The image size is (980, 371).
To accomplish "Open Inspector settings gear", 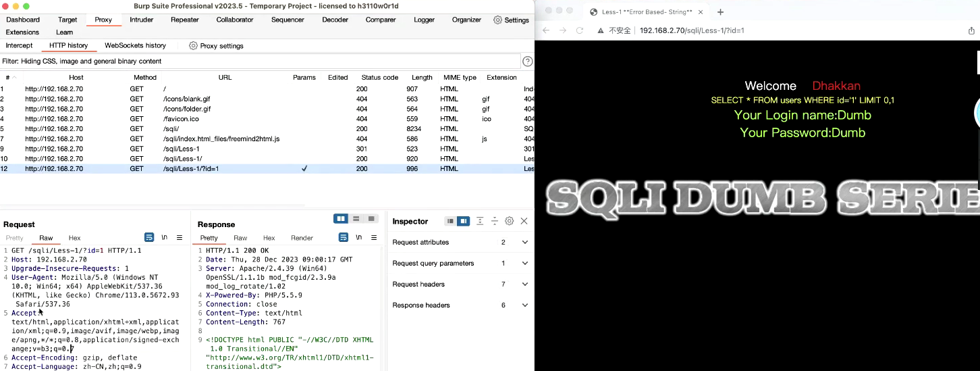I will pyautogui.click(x=510, y=221).
